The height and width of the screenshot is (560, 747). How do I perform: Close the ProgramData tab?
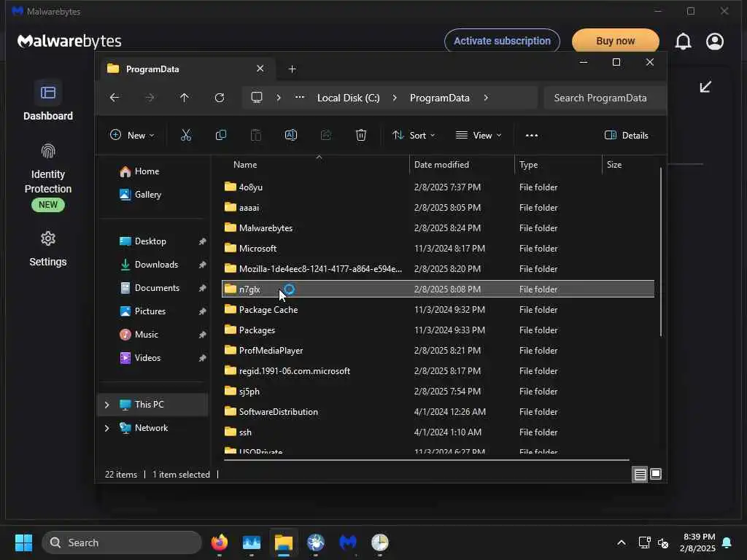tap(260, 69)
